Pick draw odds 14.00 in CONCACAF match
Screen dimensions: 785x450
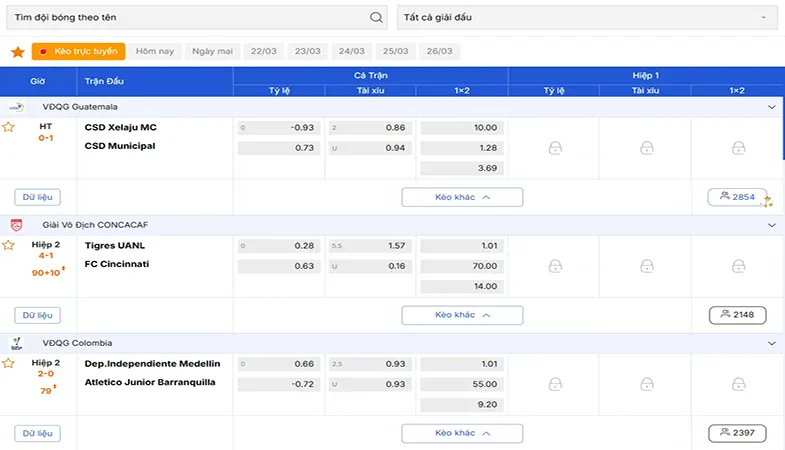(462, 286)
